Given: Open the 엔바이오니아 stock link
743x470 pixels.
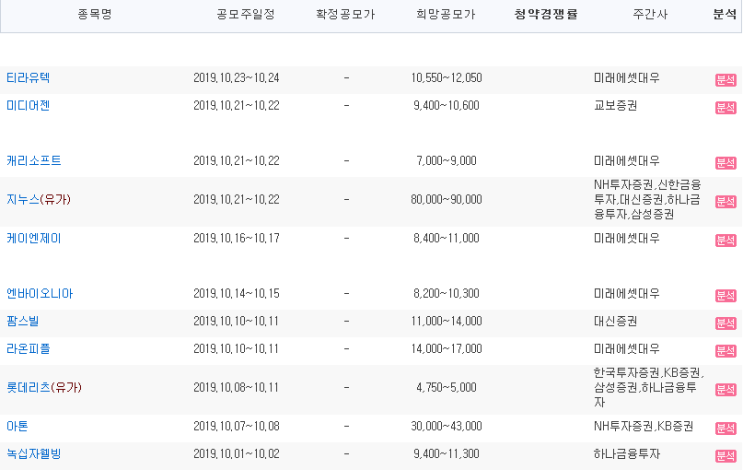Looking at the screenshot, I should [39, 293].
